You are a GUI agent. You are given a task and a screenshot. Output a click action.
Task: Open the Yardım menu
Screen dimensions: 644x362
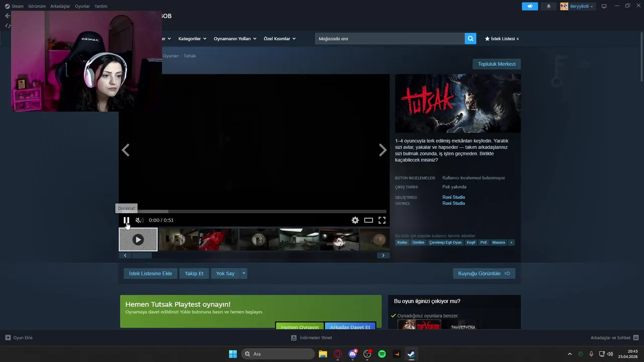coord(101,6)
